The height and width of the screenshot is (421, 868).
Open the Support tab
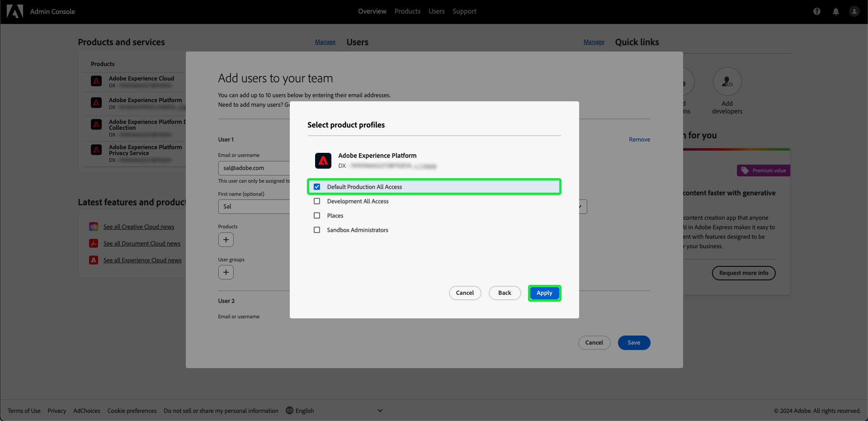pos(464,11)
